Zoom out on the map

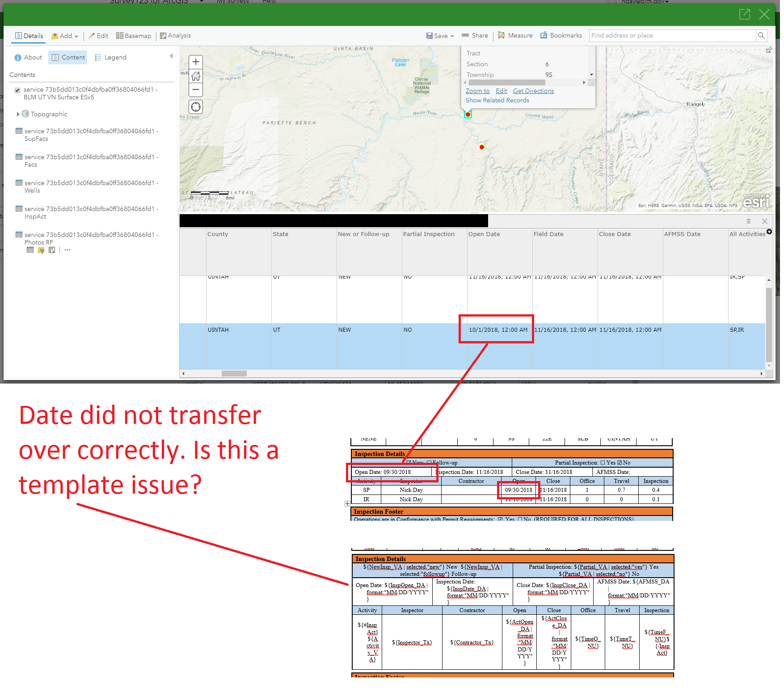pos(196,90)
